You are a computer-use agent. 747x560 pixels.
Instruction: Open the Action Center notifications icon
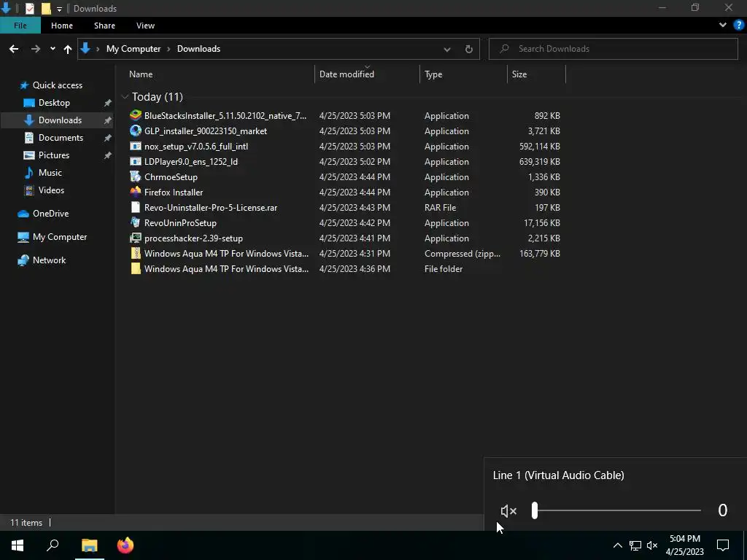pos(723,545)
